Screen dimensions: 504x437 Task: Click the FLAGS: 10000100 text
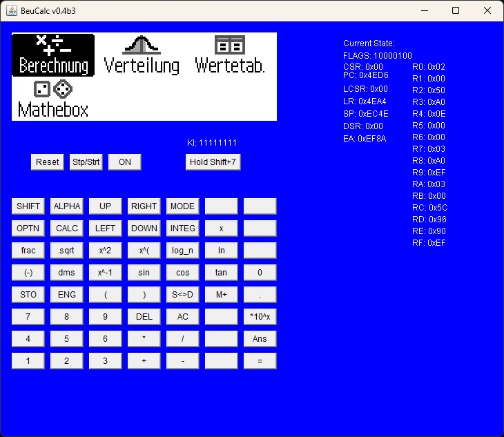378,56
